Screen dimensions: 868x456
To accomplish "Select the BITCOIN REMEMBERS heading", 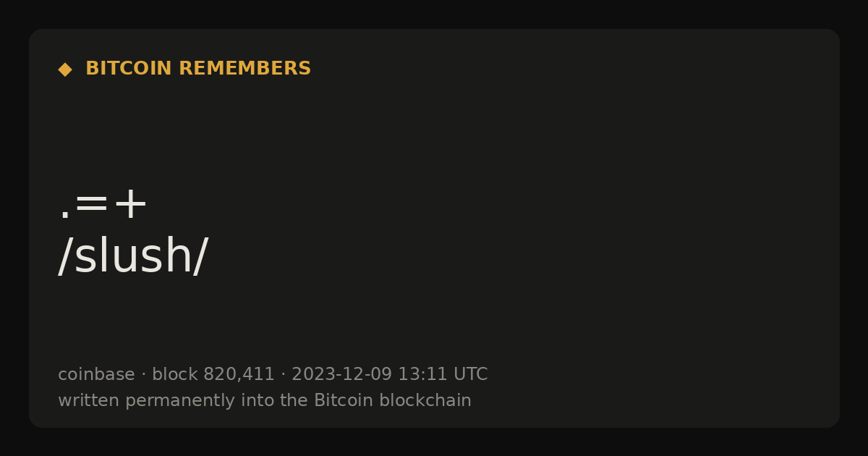I will (x=198, y=69).
